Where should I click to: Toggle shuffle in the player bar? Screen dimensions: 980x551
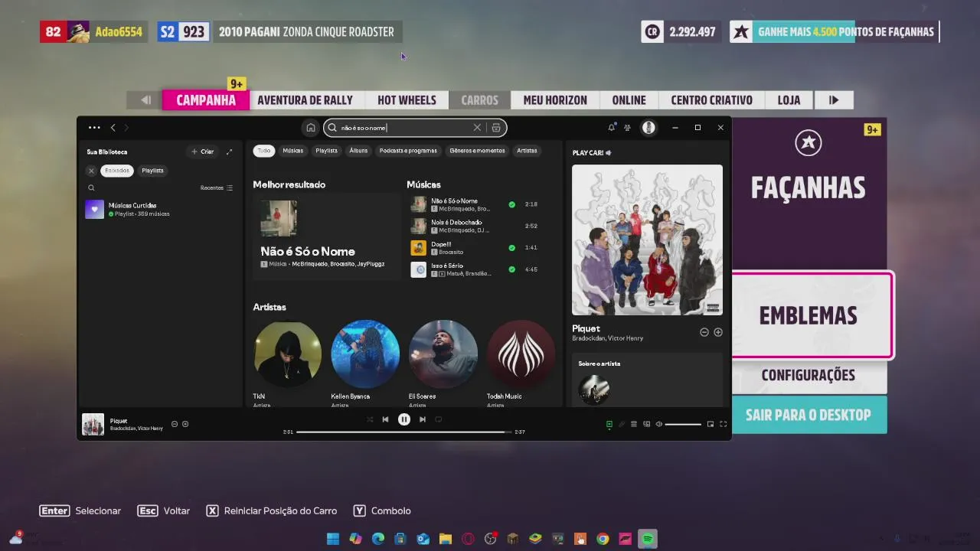[x=370, y=419]
